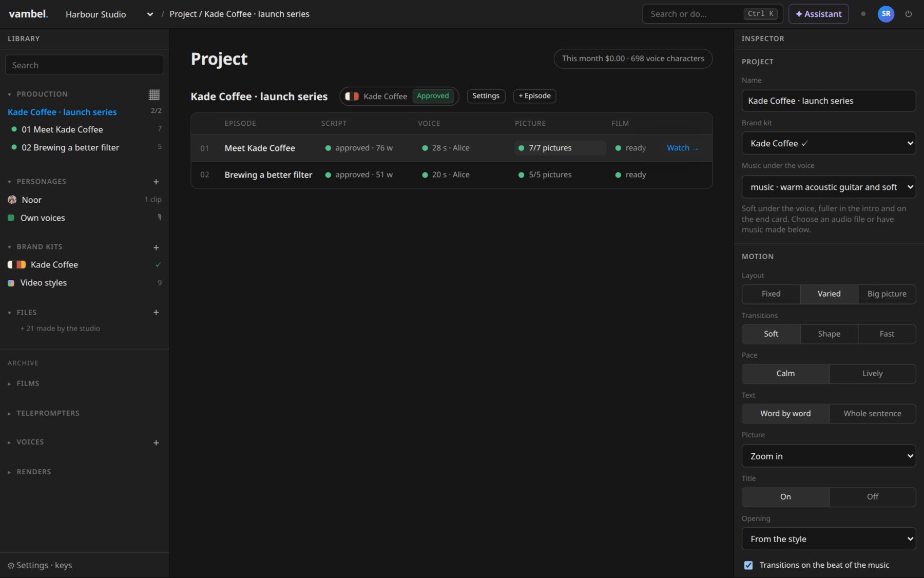Select 01 Meet Kade Coffee in library
Screen dimensions: 924x578
coord(85,129)
